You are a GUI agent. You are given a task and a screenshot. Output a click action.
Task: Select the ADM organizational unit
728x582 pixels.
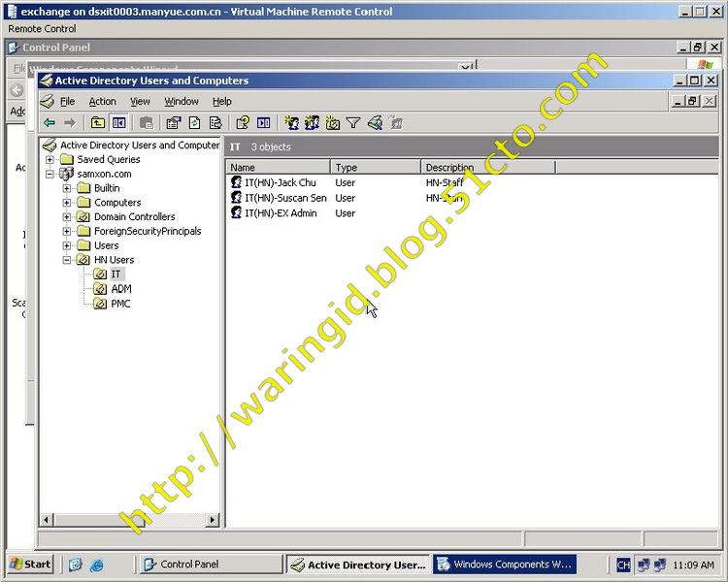pos(120,289)
